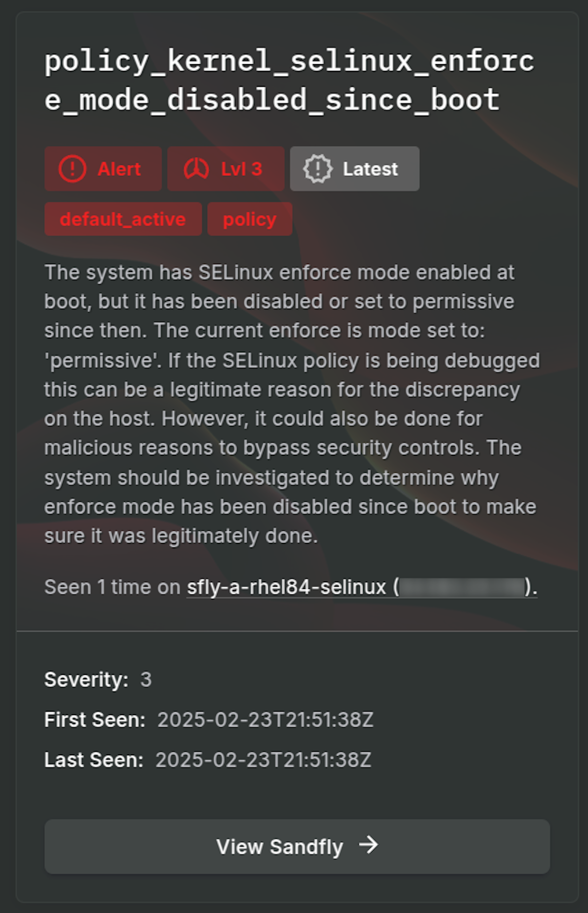588x913 pixels.
Task: Select the Lvl 3 severity icon
Action: point(196,169)
